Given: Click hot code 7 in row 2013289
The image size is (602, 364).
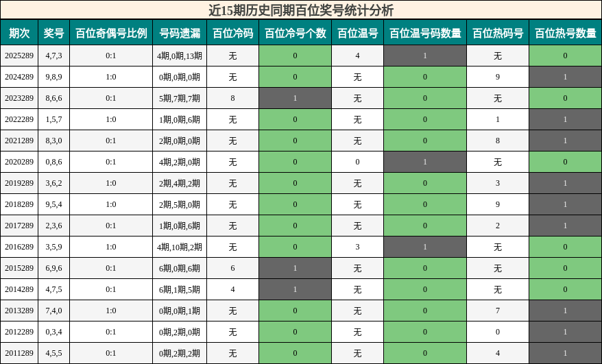Looking at the screenshot, I should coord(498,311).
